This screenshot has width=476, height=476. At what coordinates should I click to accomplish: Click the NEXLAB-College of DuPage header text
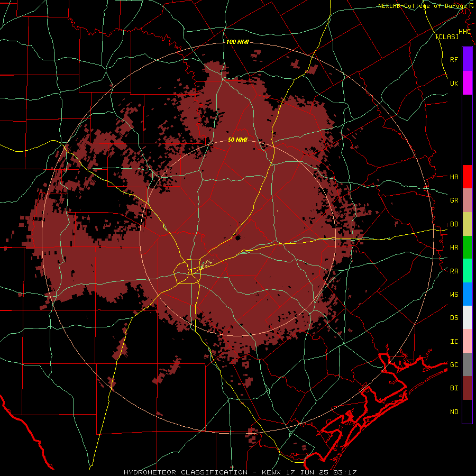coord(423,6)
